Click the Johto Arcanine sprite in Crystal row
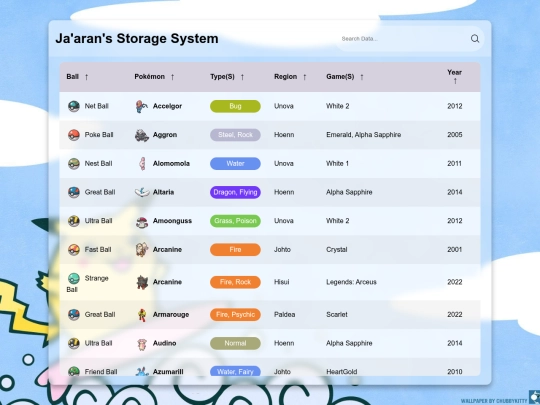 [142, 250]
